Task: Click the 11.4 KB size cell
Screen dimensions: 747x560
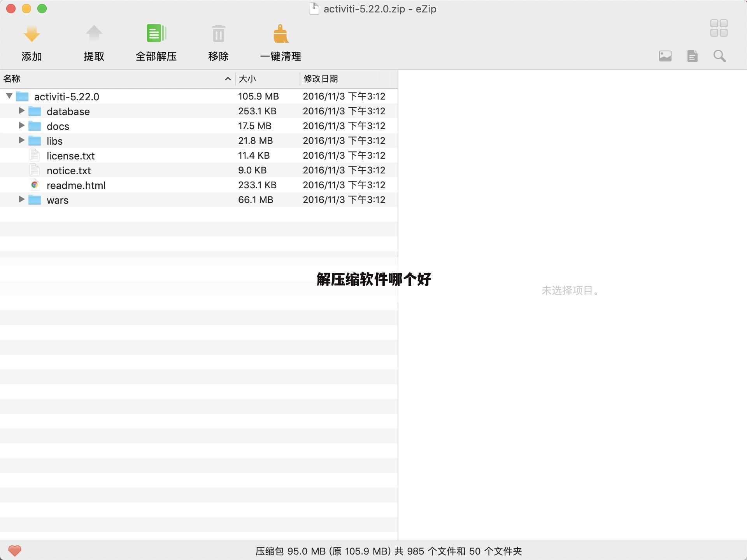Action: click(x=254, y=155)
